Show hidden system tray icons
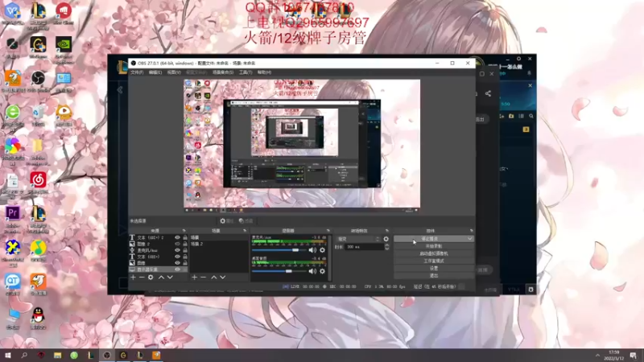This screenshot has width=644, height=362. click(597, 356)
